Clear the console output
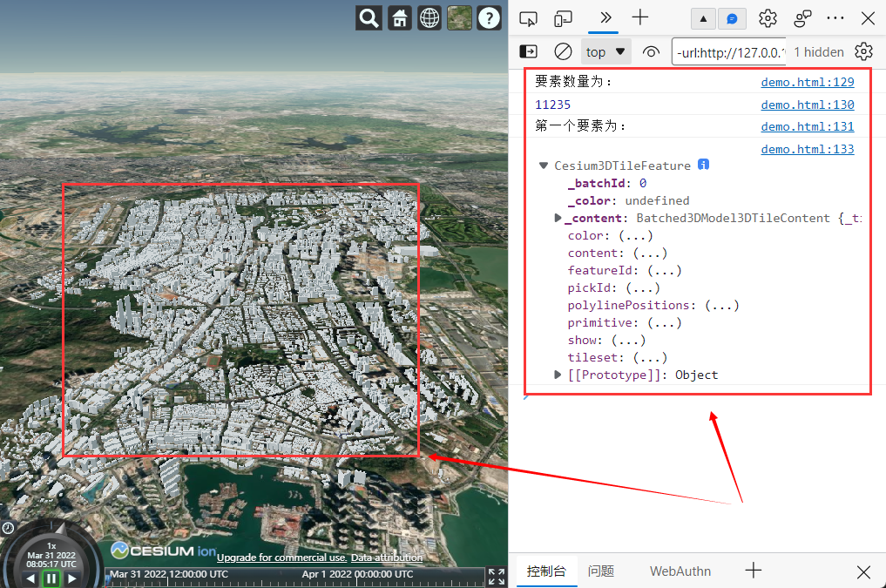Screen dimensions: 886x588 (563, 51)
